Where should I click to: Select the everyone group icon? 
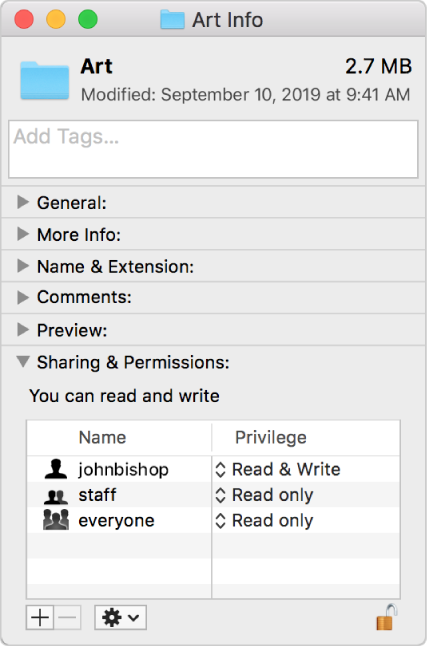[x=56, y=520]
